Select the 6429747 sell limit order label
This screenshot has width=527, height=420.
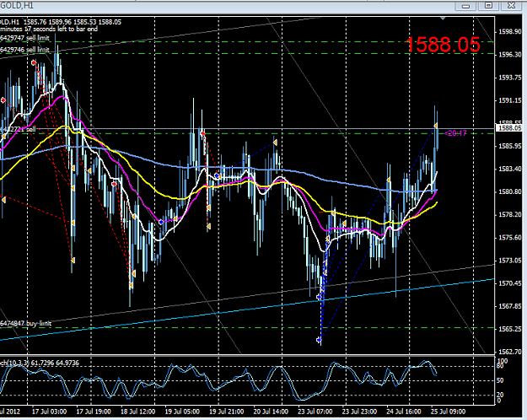coord(24,38)
